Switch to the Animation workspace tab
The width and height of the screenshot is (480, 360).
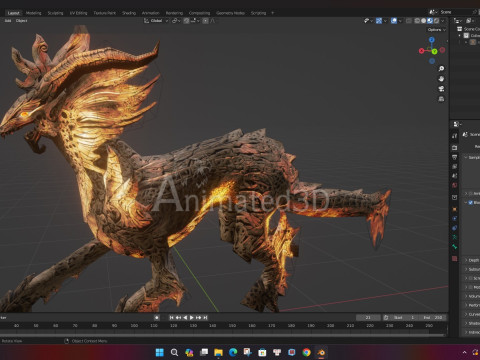[x=151, y=13]
